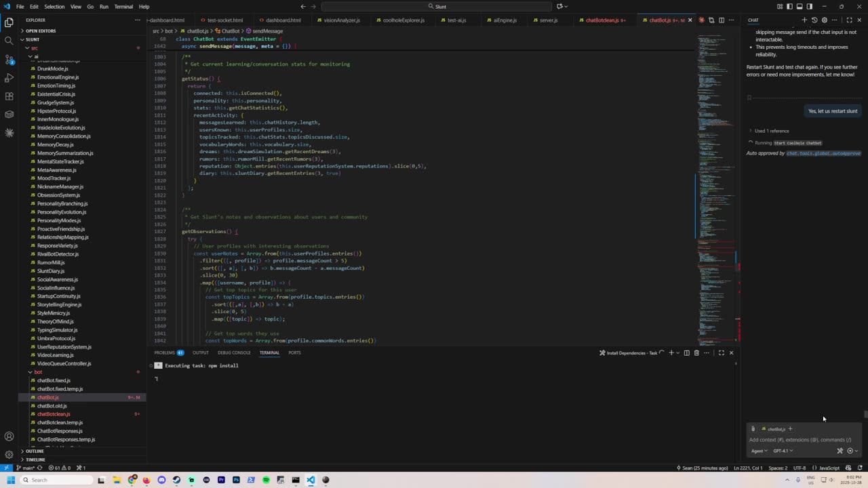Image resolution: width=868 pixels, height=488 pixels.
Task: Click JavaScript language mode in status bar
Action: click(x=829, y=468)
